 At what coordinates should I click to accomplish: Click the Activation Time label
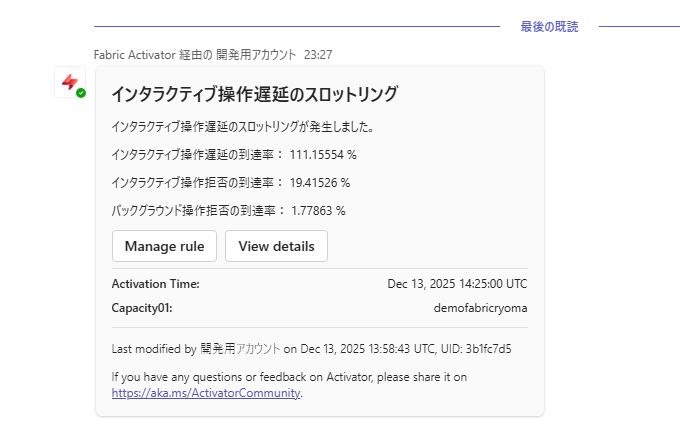156,284
